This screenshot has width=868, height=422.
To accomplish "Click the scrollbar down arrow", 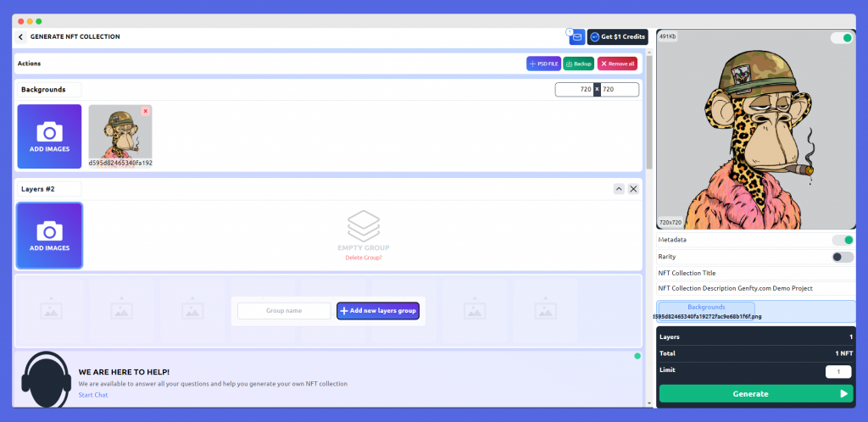I will (649, 403).
